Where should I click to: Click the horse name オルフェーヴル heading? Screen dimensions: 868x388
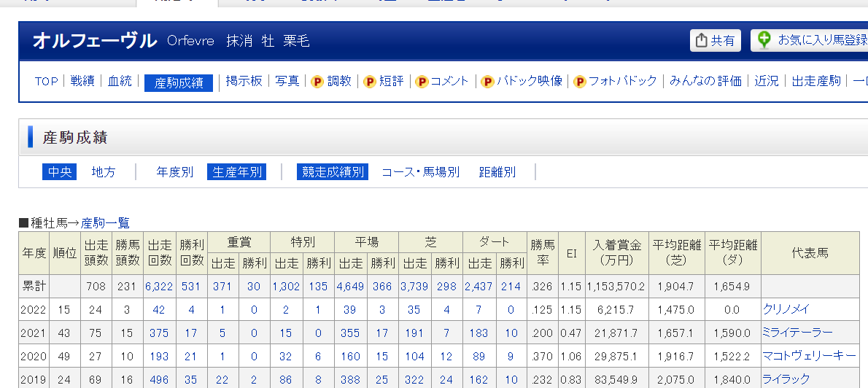[x=95, y=40]
